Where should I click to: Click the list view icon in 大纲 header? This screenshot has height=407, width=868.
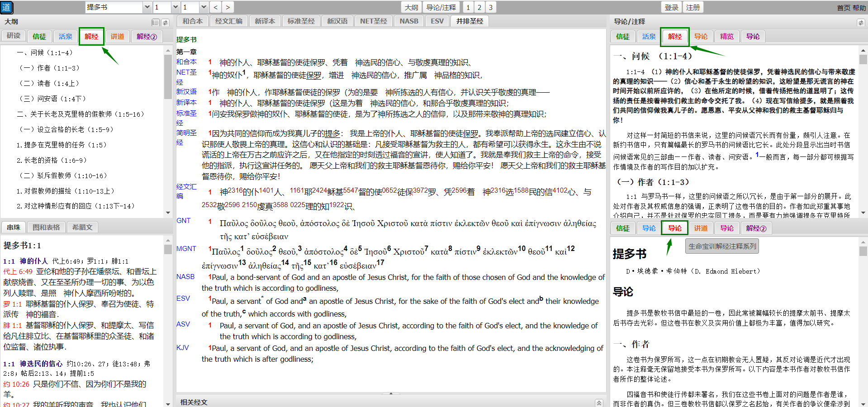coord(156,22)
